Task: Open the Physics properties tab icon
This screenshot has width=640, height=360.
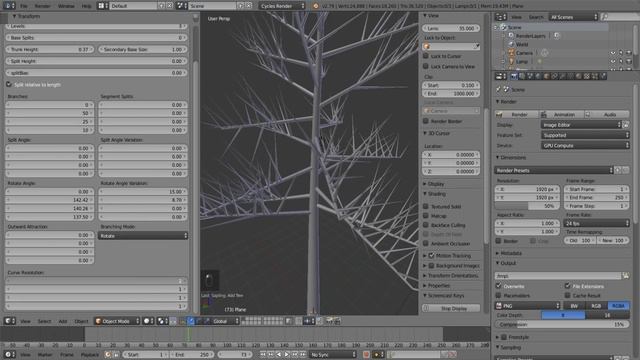Action: [603, 76]
